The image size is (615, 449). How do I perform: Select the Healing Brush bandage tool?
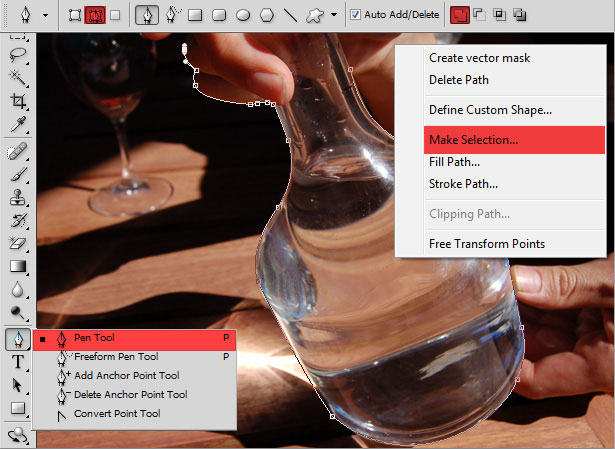(x=18, y=151)
